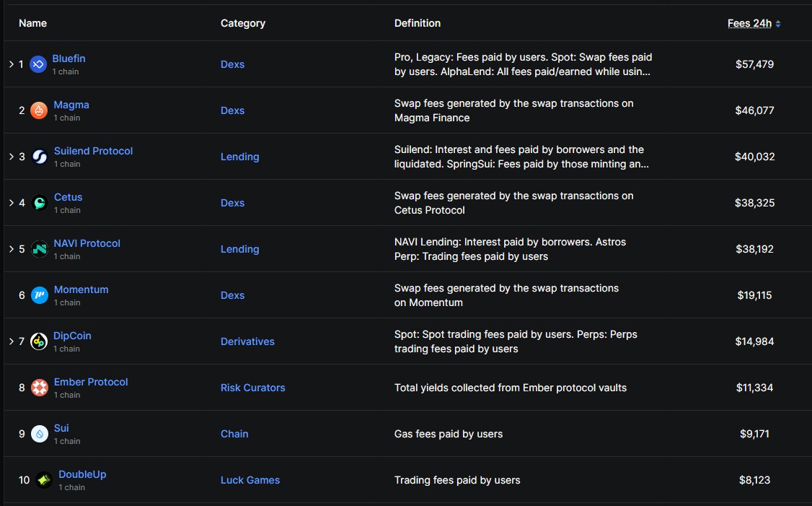Screen dimensions: 812x506
Task: Click the NAVI Lending interest definition text
Action: point(510,249)
